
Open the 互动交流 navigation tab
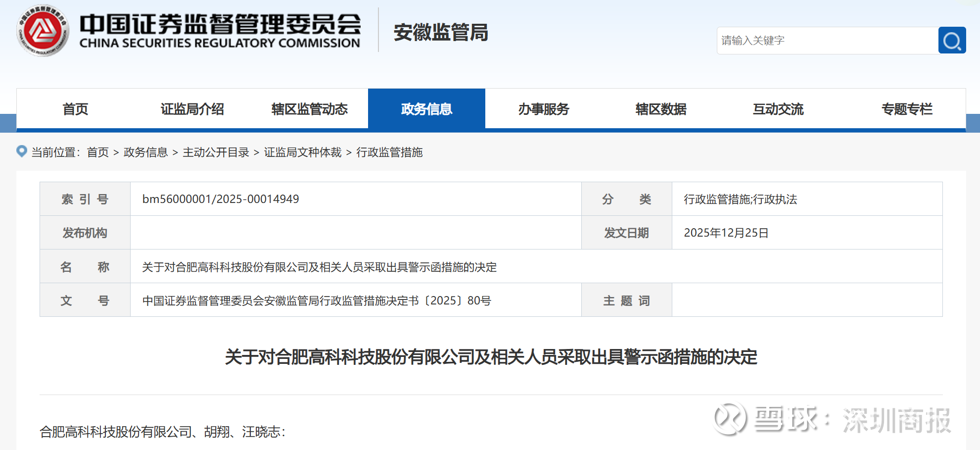click(778, 109)
